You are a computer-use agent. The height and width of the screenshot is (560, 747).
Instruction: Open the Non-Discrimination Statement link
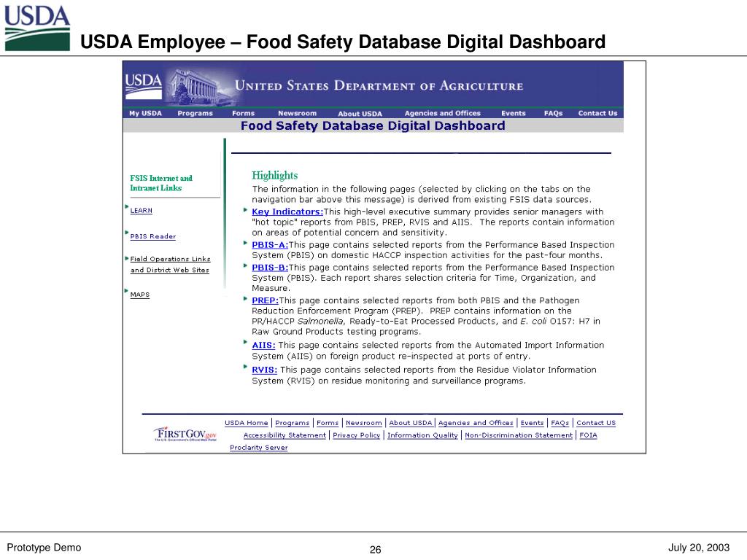[x=519, y=435]
